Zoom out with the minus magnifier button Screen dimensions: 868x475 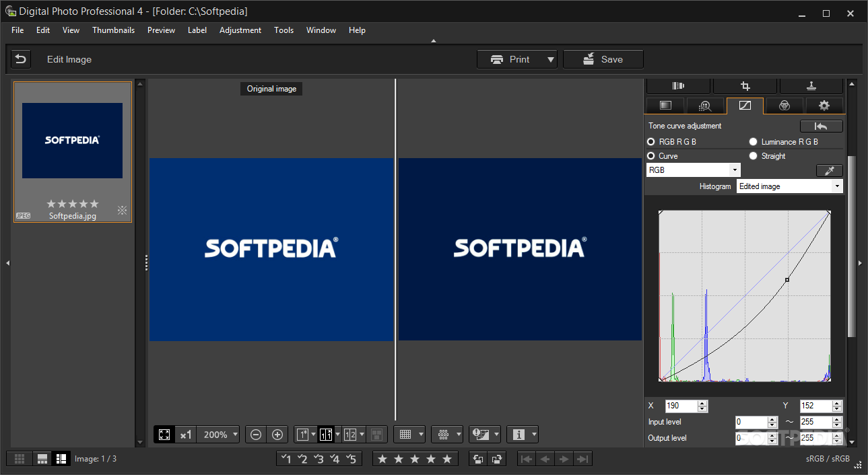tap(256, 435)
